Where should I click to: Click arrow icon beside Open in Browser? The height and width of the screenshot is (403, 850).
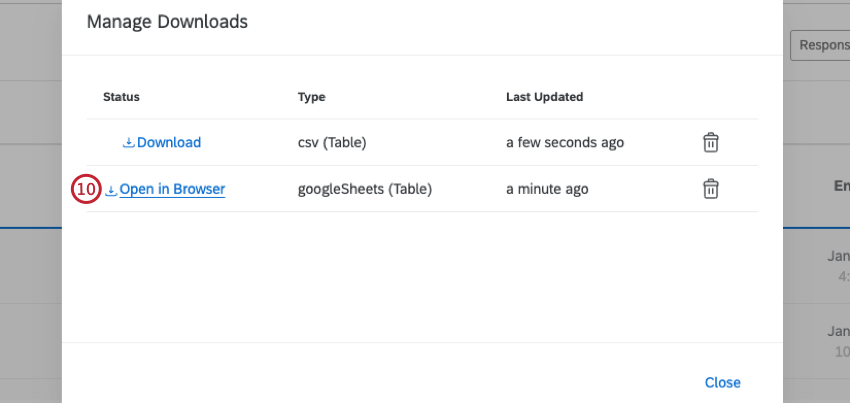coord(111,189)
